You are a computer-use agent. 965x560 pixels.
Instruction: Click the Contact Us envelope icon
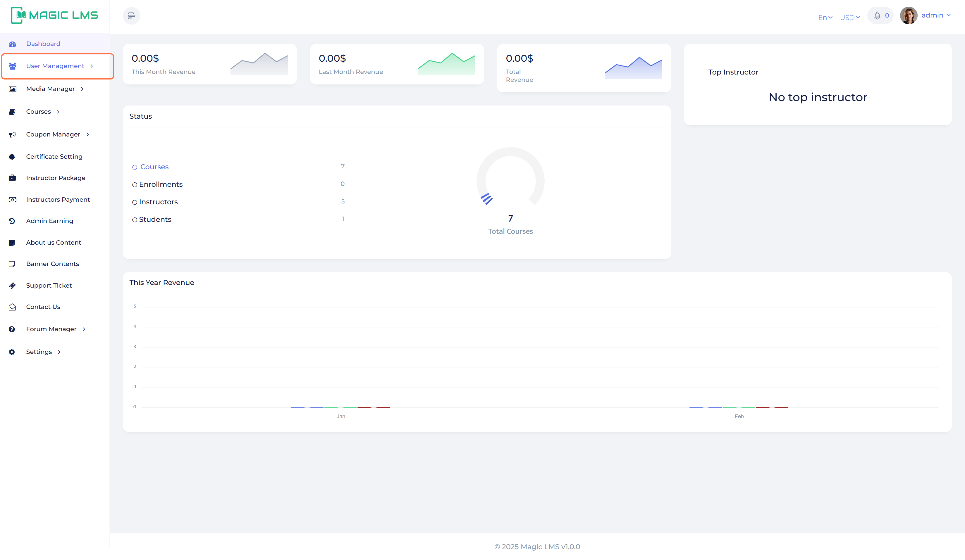tap(12, 307)
